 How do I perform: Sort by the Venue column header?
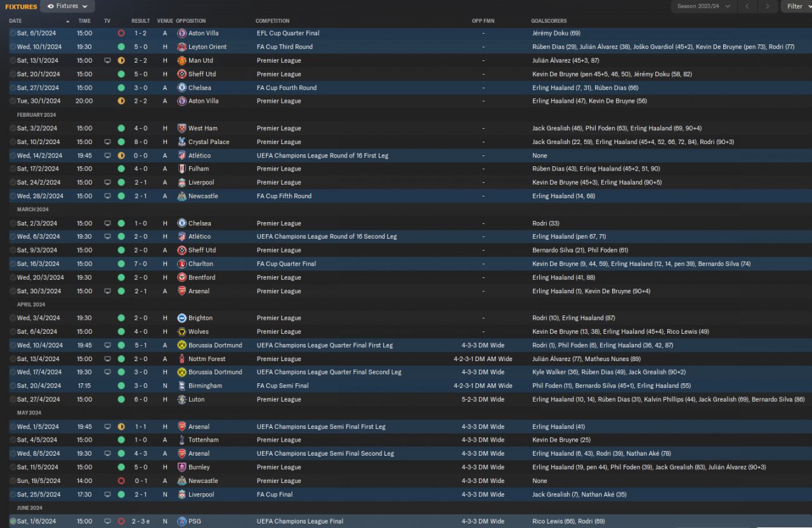point(165,21)
